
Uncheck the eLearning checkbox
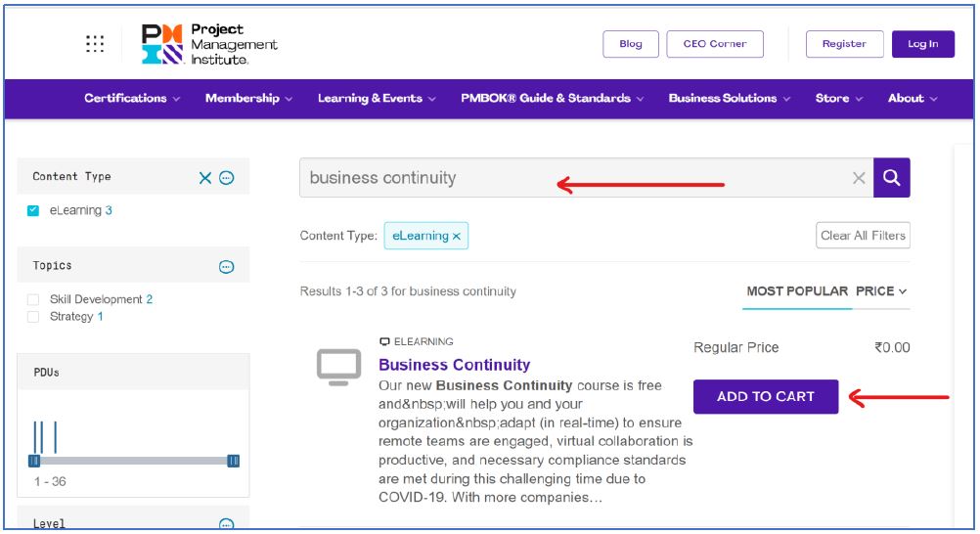(34, 211)
